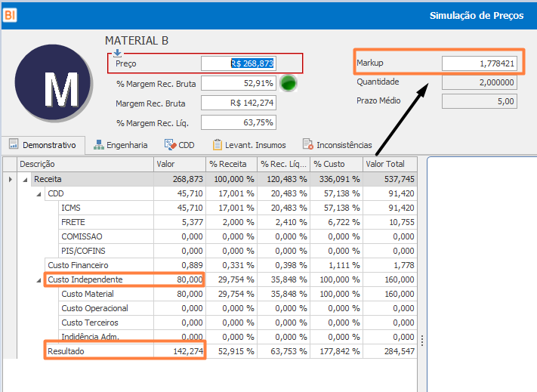
Task: Open the Inconsistências tab
Action: 337,145
